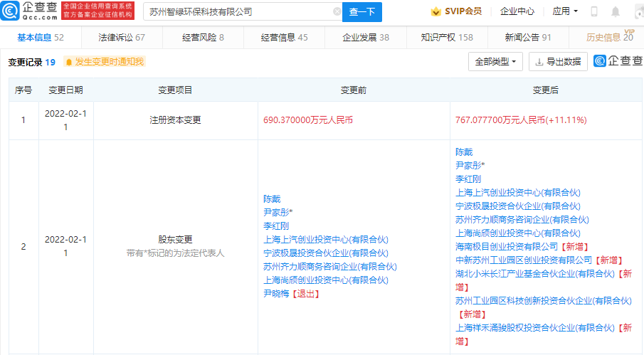This screenshot has width=644, height=355.
Task: Switch to 法律诉讼 tab
Action: click(122, 37)
